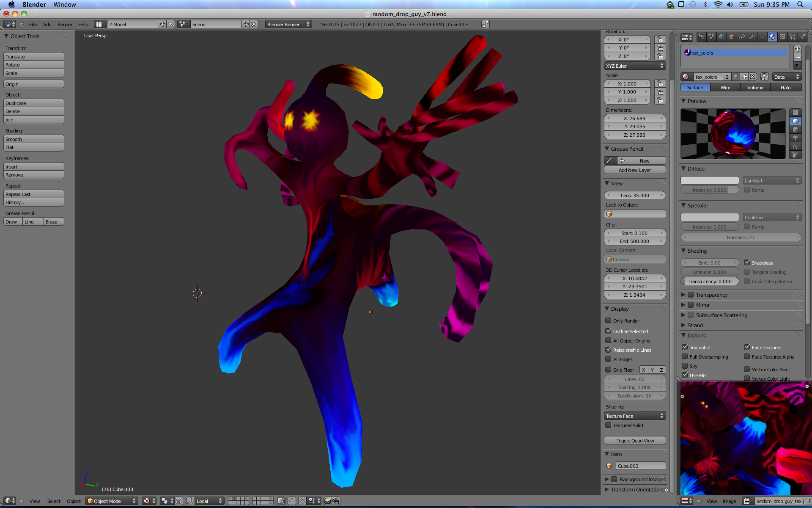Viewport: 812px width, 508px height.
Task: Enable the Only Render checkbox
Action: click(608, 320)
